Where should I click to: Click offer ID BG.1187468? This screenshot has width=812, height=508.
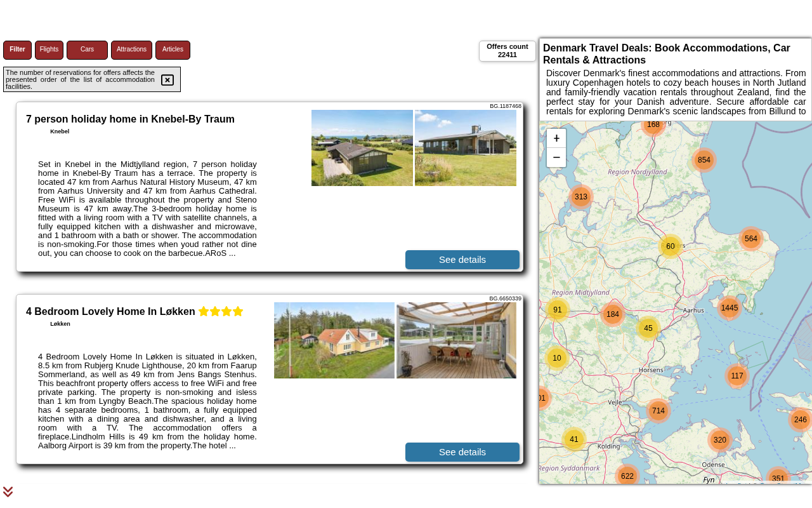[x=506, y=106]
